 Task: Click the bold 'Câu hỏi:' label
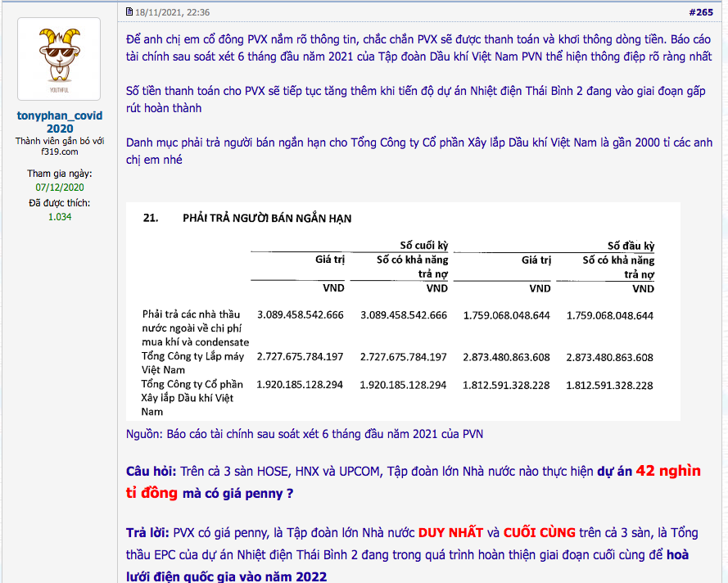151,471
